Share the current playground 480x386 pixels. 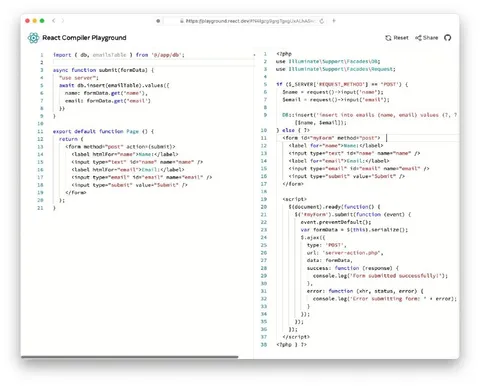pyautogui.click(x=426, y=38)
